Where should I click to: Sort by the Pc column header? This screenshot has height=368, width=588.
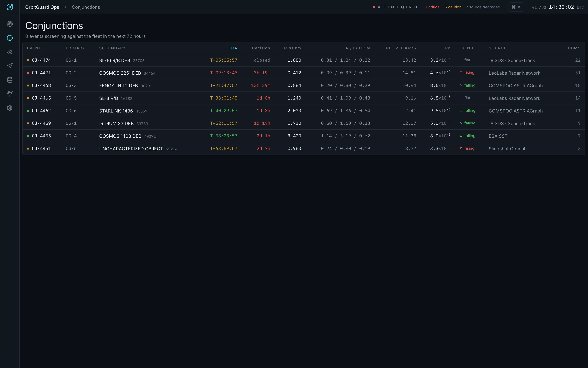(x=447, y=48)
